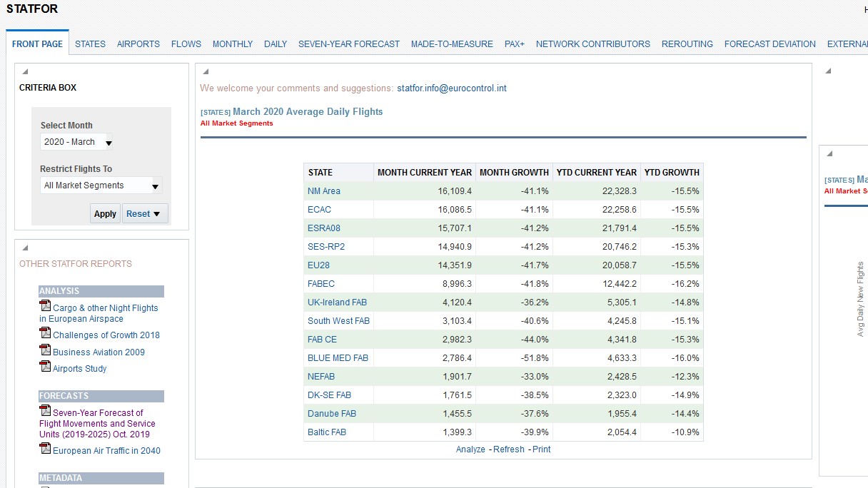Open the REROUTING tab
The height and width of the screenshot is (488, 868).
click(687, 44)
